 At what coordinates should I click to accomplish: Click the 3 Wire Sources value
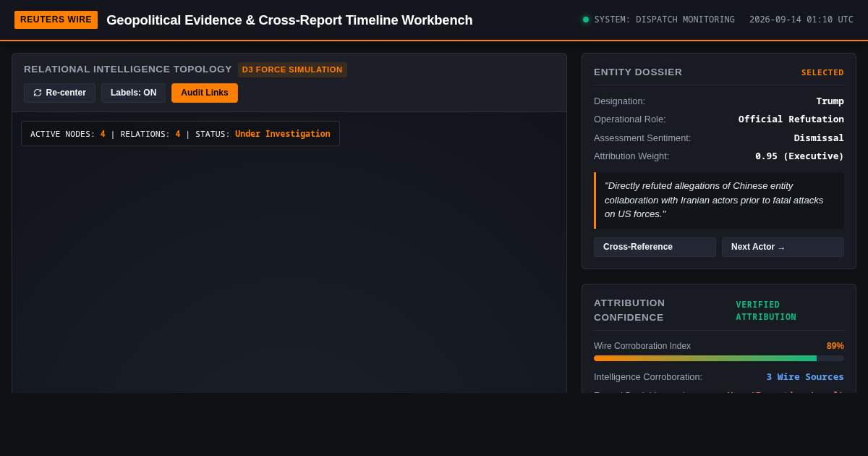[805, 377]
